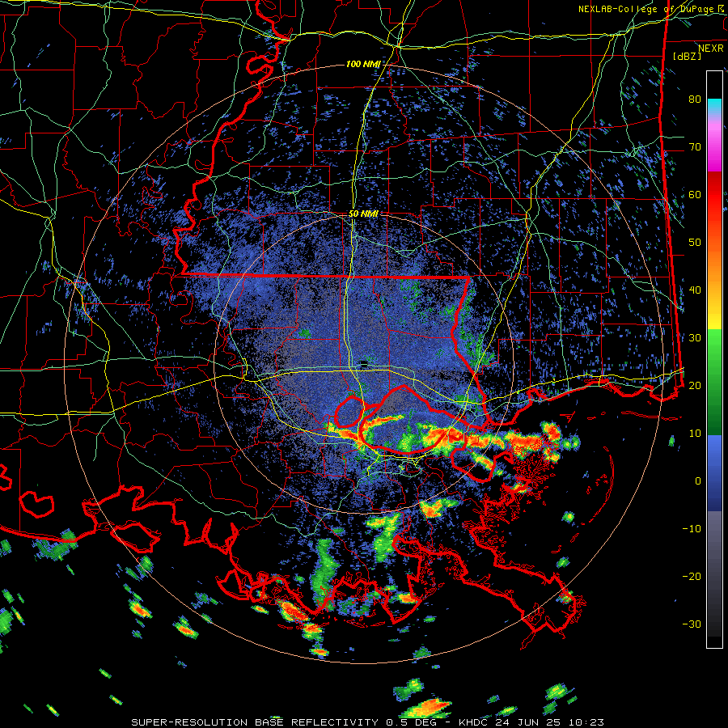Select the 70 value on the dBZ scale
Viewport: 728px width, 728px height.
pos(695,147)
